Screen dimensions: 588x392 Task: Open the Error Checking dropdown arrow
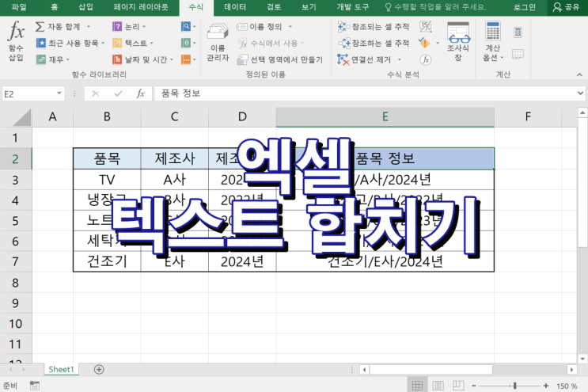pyautogui.click(x=438, y=43)
